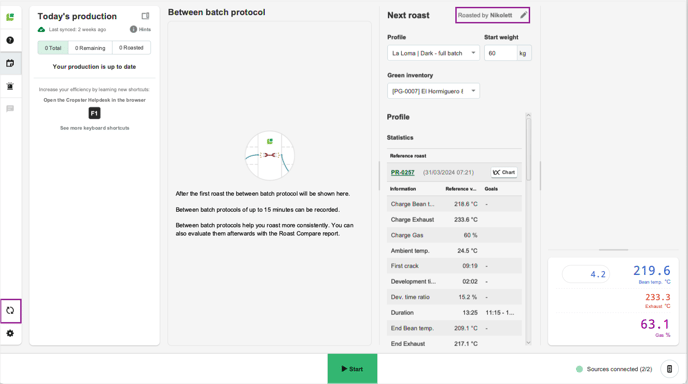Collapse Today's production panel icon

(145, 16)
